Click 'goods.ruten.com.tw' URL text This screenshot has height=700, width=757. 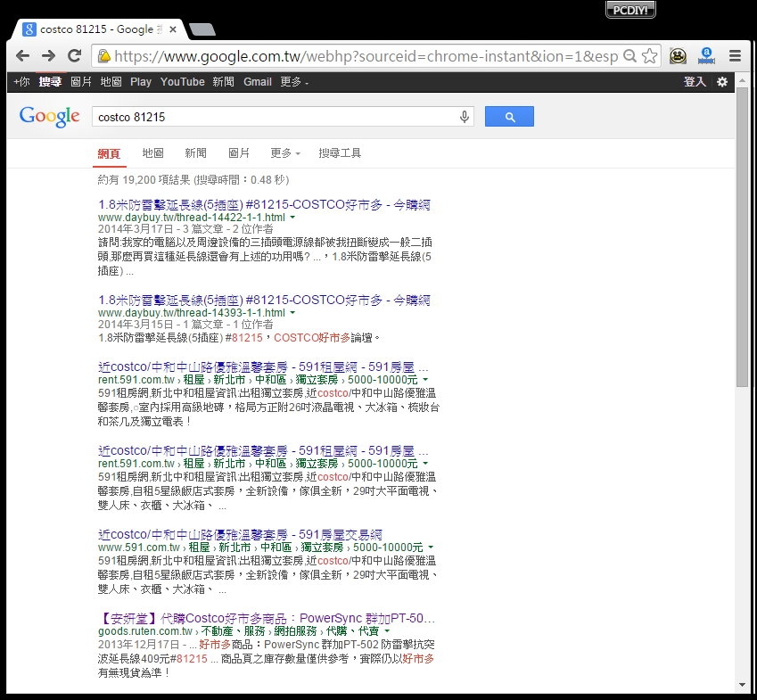(145, 631)
